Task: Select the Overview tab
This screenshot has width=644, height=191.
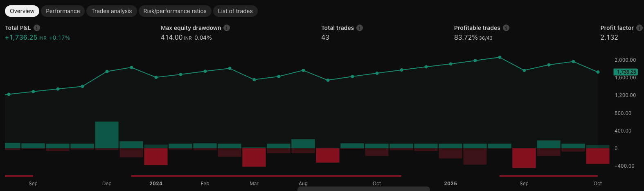Action: (x=22, y=11)
